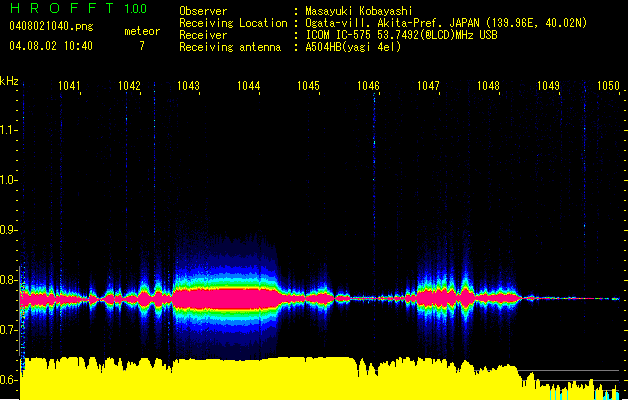Click the version number 1.0.0
The height and width of the screenshot is (400, 629).
pyautogui.click(x=135, y=9)
